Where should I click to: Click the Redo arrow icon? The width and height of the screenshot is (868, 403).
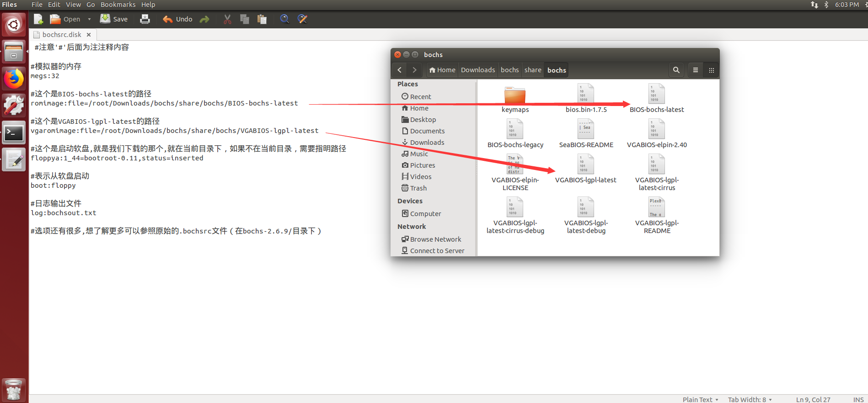point(204,19)
